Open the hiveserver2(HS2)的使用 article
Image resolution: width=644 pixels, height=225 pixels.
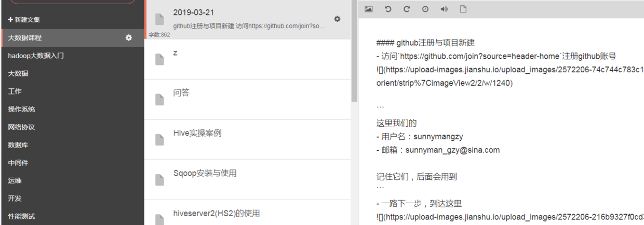coord(248,213)
